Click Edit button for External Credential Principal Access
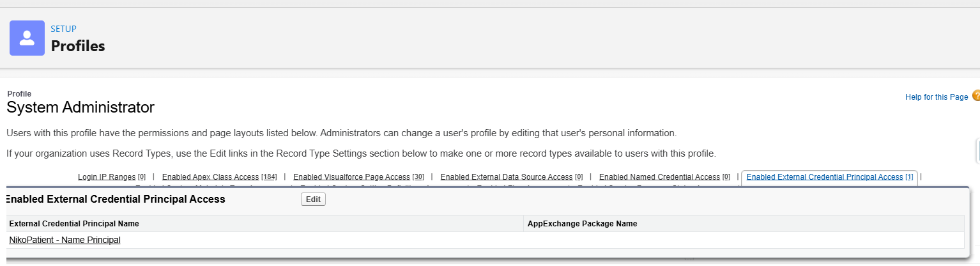 point(313,199)
